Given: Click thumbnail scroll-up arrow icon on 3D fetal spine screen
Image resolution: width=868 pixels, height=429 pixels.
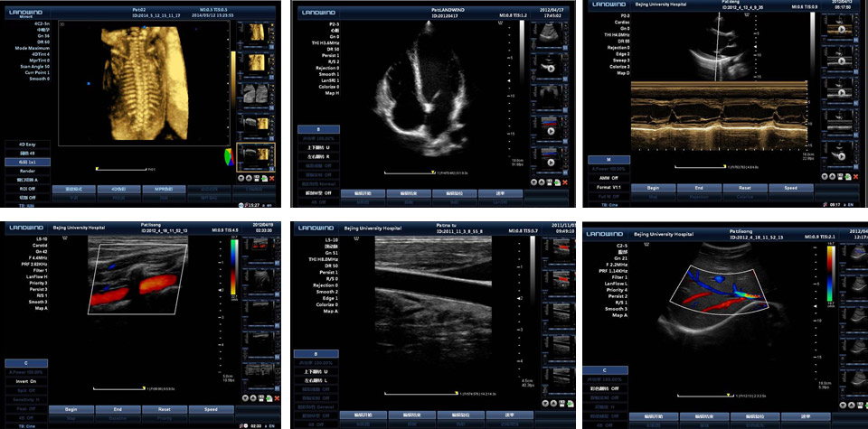Looking at the screenshot, I should click(249, 178).
